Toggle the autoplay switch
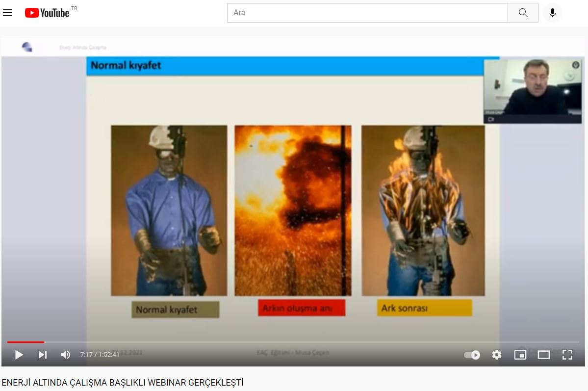This screenshot has width=588, height=391. 472,355
